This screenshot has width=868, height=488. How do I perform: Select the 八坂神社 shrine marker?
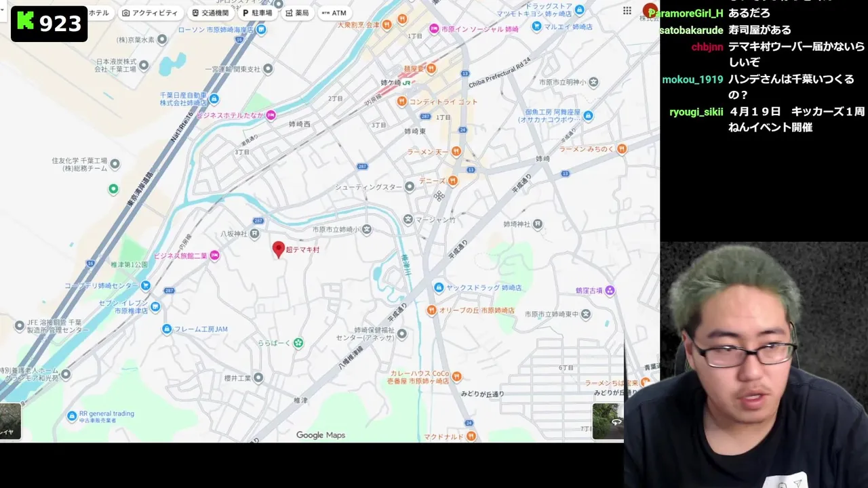(x=254, y=234)
